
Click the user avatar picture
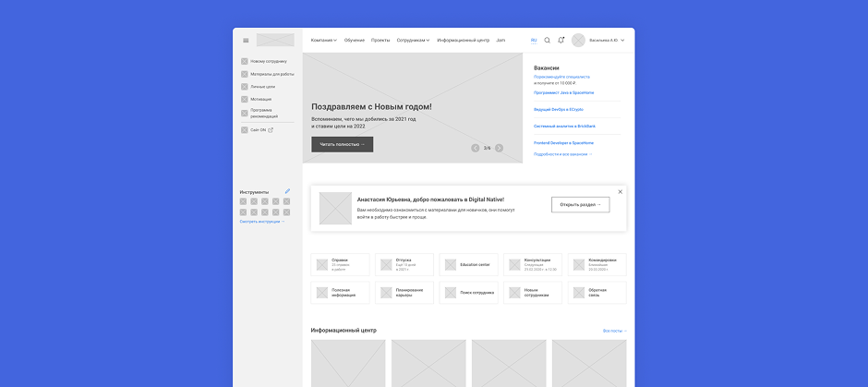pos(578,41)
